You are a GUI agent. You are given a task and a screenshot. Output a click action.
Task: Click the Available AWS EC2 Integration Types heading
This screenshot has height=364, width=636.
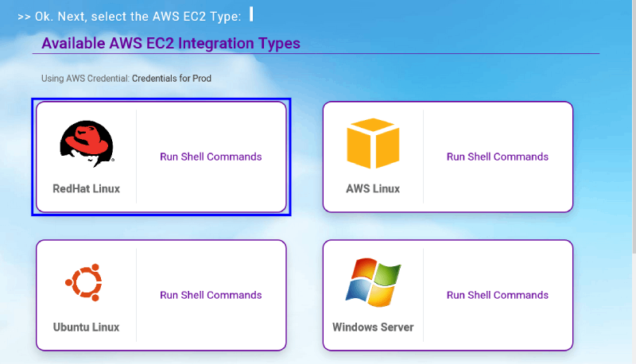171,44
